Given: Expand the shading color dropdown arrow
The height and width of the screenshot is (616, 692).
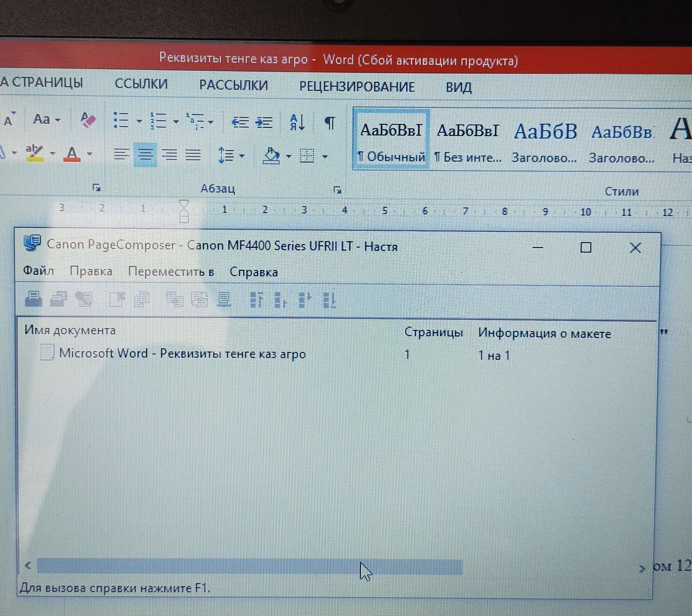Looking at the screenshot, I should coord(288,156).
